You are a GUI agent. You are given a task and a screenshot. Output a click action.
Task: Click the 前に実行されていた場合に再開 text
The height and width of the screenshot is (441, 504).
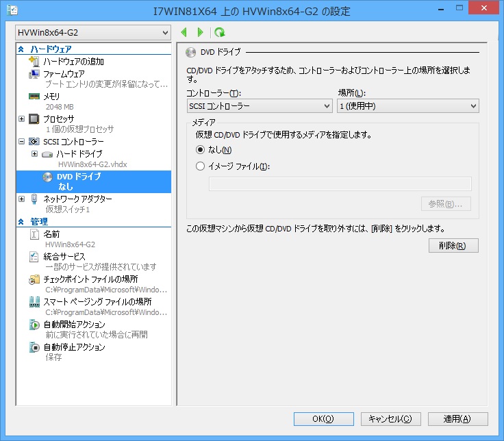click(x=97, y=335)
